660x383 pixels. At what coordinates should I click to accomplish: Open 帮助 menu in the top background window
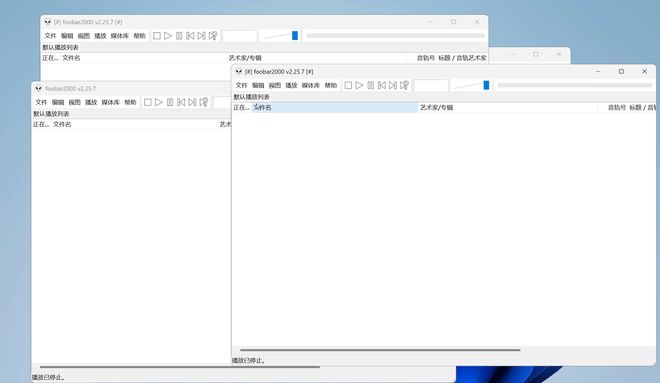pyautogui.click(x=139, y=36)
